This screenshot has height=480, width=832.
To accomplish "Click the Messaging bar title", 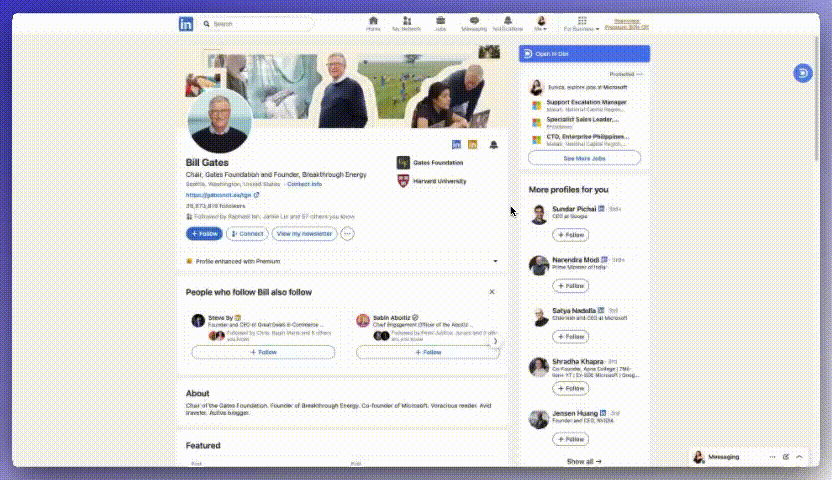I will tap(723, 457).
